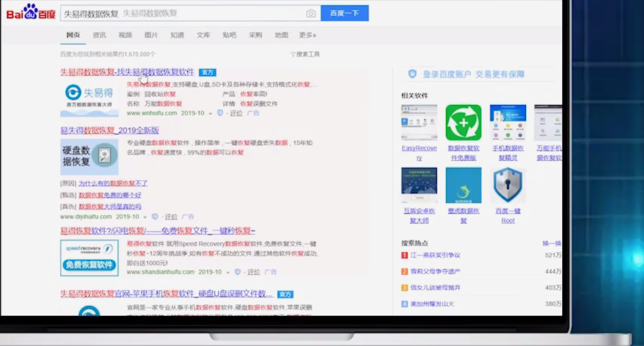
Task: Open result 易失得数据恢复_2019全新版
Action: click(110, 130)
